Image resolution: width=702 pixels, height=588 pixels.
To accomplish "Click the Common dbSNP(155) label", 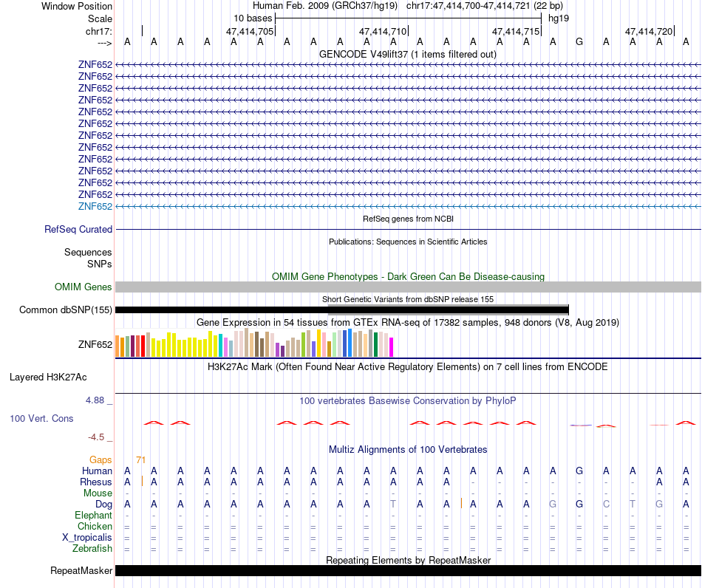I will (65, 310).
